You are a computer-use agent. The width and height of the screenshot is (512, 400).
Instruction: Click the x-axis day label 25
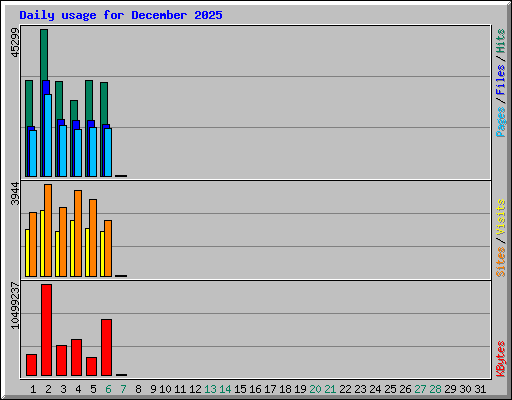390,389
